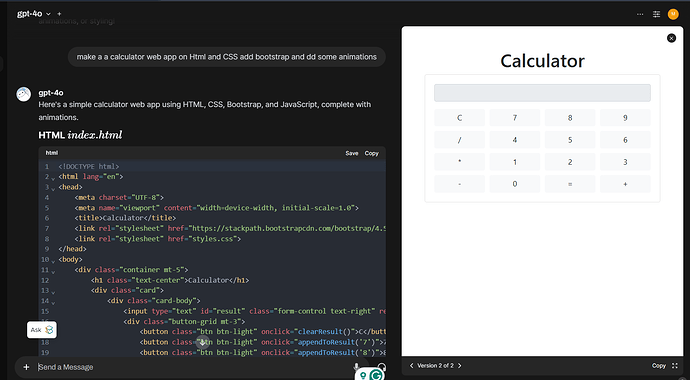Expand the preview to fullscreen

point(675,365)
